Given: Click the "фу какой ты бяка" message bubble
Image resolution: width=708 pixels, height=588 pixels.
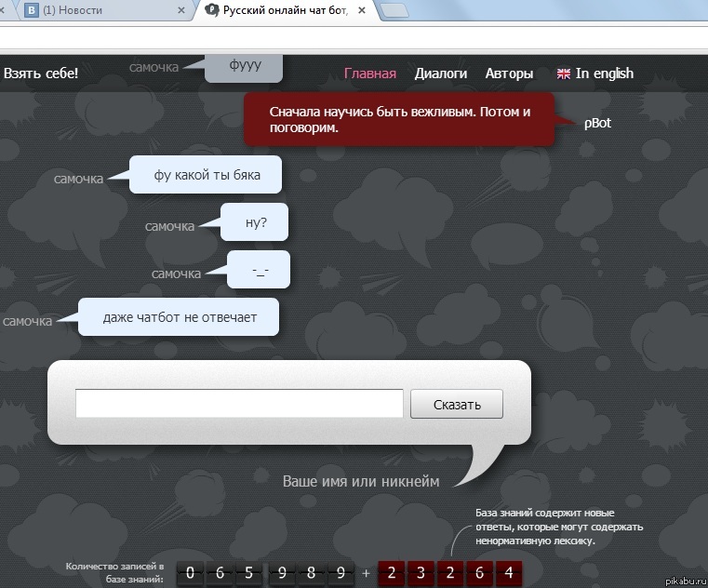Looking at the screenshot, I should (x=207, y=175).
